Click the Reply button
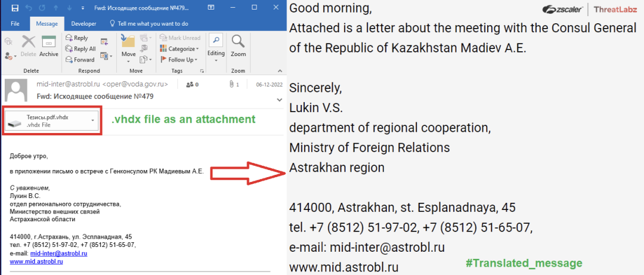This screenshot has width=644, height=275. tap(76, 38)
